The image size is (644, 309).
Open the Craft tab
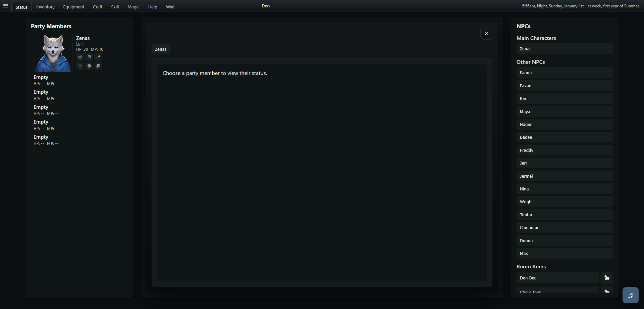(98, 7)
